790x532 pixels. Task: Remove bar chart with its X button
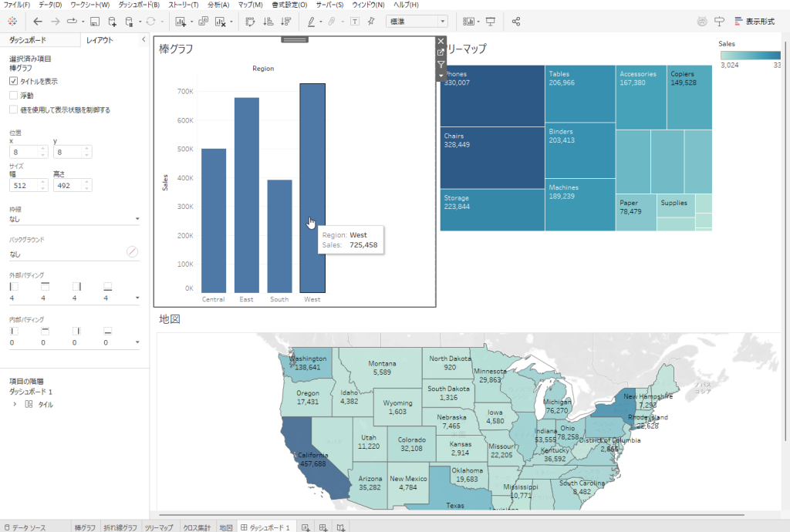click(441, 41)
